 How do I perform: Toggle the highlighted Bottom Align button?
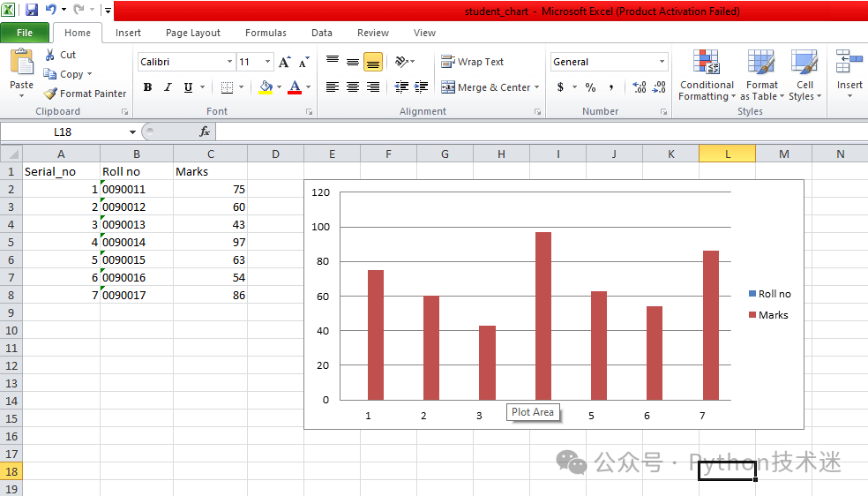point(373,62)
